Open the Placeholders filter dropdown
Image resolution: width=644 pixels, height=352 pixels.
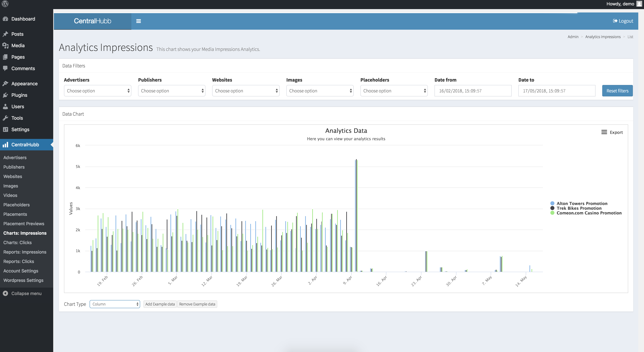(x=394, y=91)
